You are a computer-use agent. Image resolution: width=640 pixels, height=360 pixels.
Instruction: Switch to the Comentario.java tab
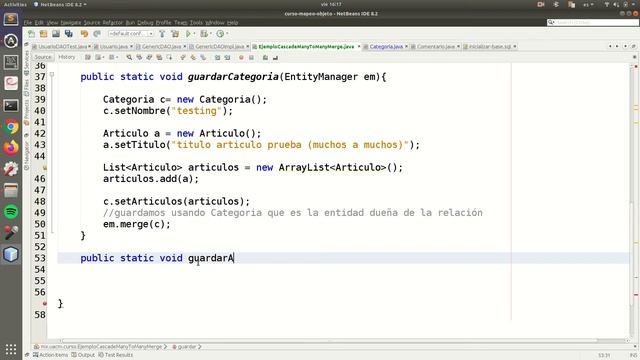(435, 47)
